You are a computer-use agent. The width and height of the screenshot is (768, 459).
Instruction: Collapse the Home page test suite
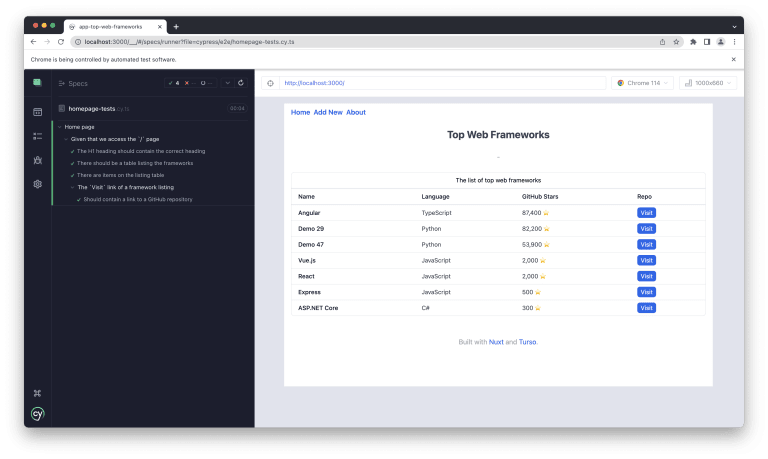tap(60, 127)
